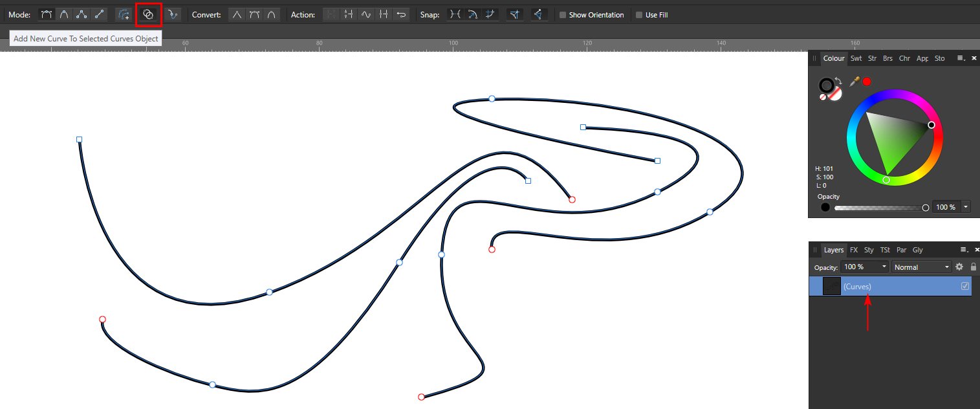This screenshot has width=980, height=409.
Task: Switch to the Par tab
Action: pos(901,250)
